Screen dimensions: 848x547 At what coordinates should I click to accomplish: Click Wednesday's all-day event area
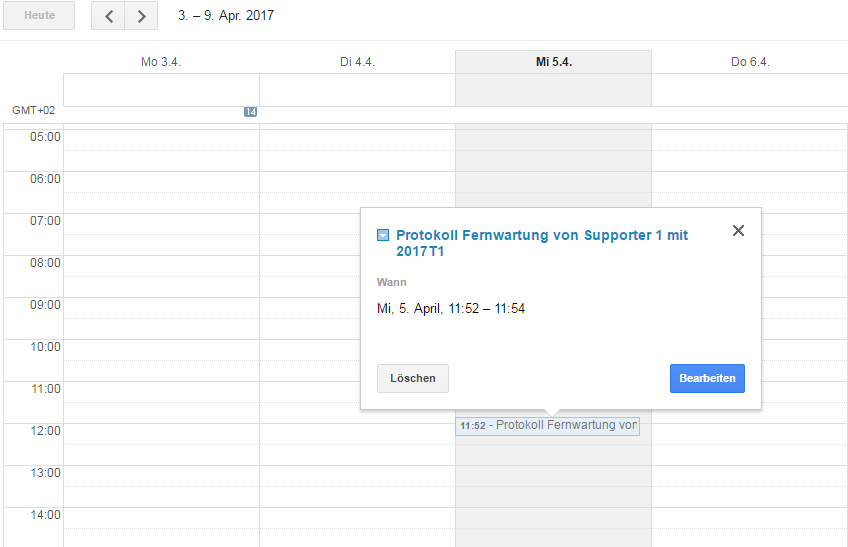pos(553,90)
